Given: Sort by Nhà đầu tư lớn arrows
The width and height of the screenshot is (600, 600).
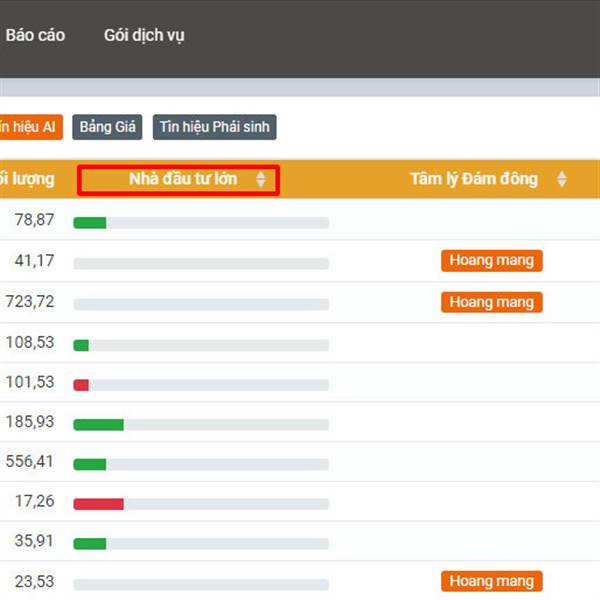Looking at the screenshot, I should pos(261,179).
